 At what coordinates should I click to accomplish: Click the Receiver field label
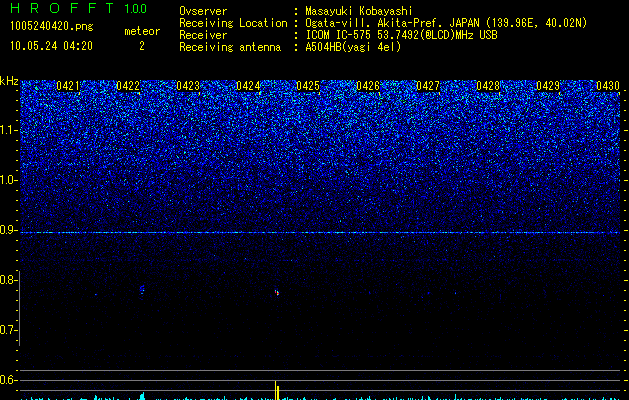click(x=203, y=35)
